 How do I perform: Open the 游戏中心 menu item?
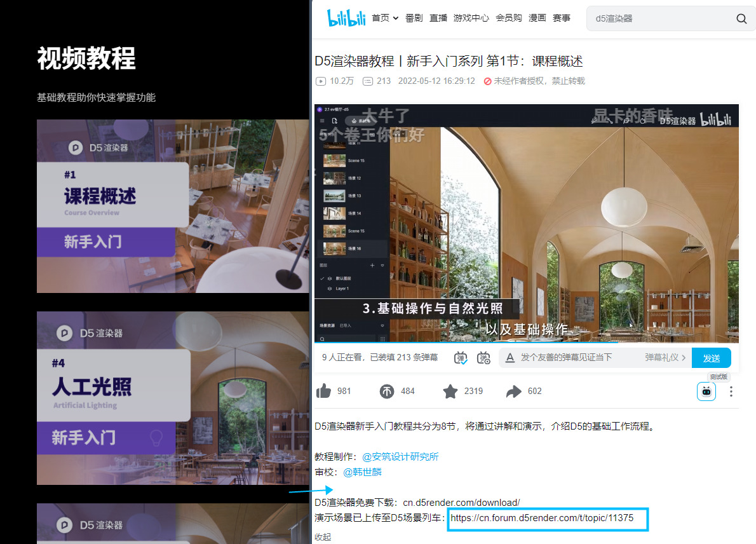coord(471,18)
